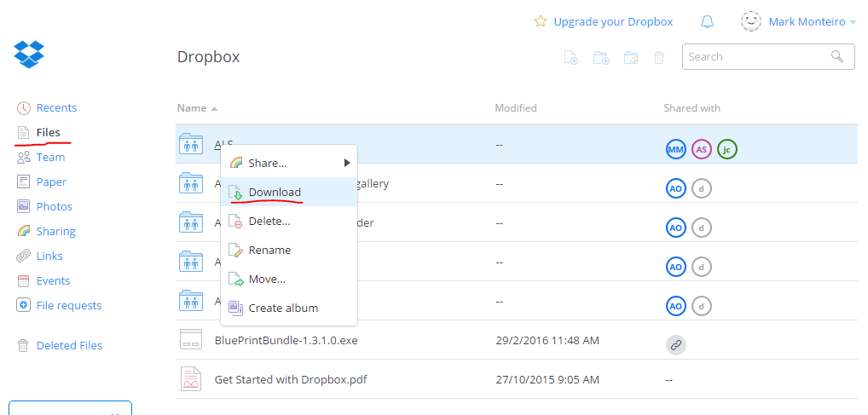Go to Recents in sidebar
This screenshot has width=868, height=415.
tap(56, 108)
